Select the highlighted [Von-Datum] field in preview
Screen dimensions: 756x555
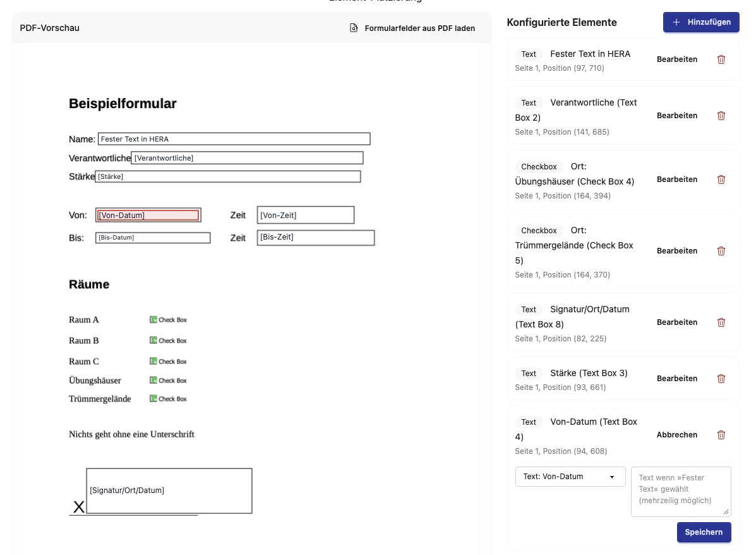coord(148,216)
